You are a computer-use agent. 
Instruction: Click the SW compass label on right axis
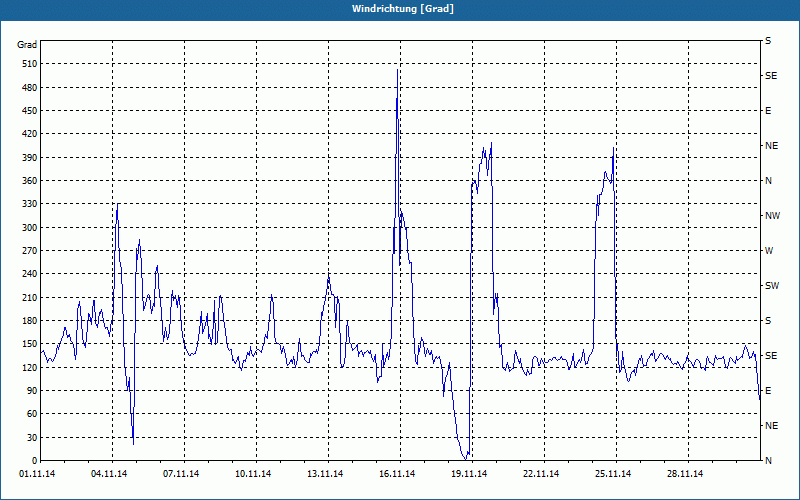(x=772, y=286)
